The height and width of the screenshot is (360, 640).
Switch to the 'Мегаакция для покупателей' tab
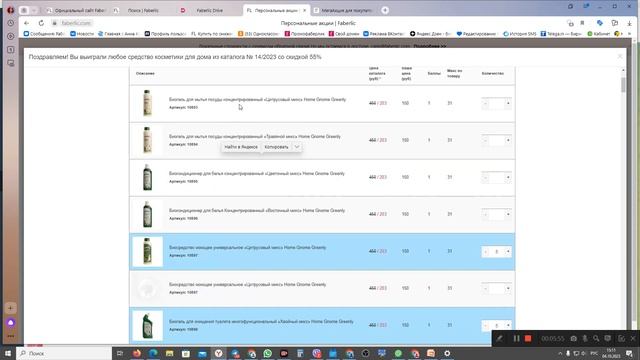(345, 10)
